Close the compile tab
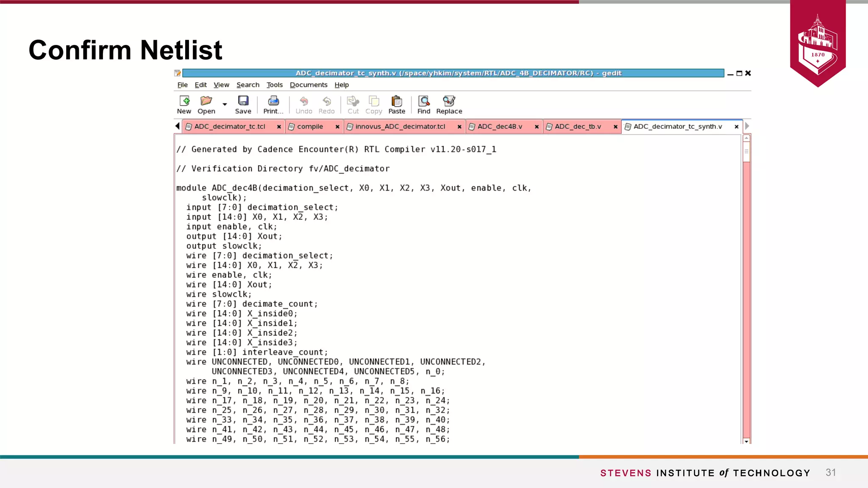This screenshot has height=488, width=868. pyautogui.click(x=337, y=127)
